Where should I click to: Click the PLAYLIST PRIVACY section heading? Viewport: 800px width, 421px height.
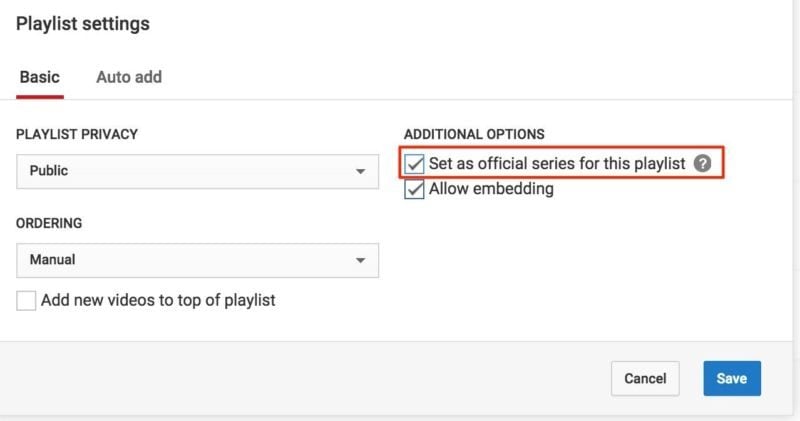(77, 134)
